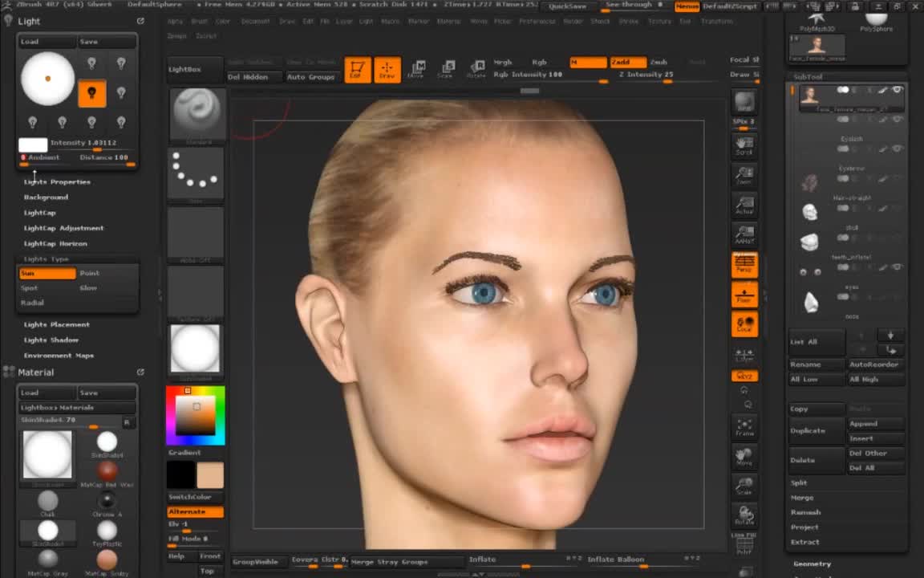The width and height of the screenshot is (924, 578).
Task: Select the Draw mode icon
Action: (387, 70)
